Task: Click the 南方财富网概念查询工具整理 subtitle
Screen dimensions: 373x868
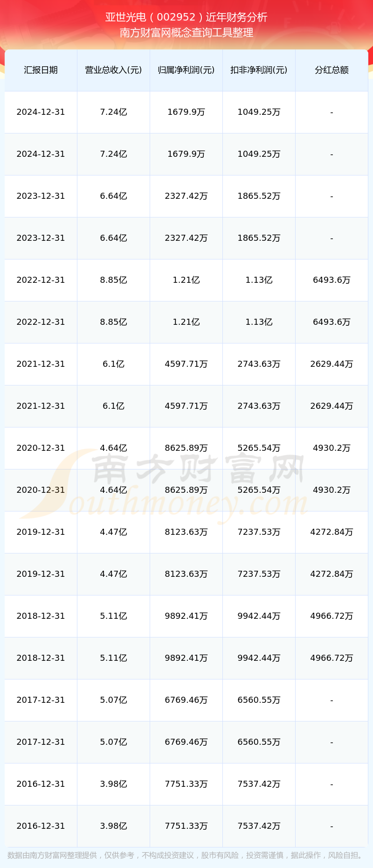Action: pyautogui.click(x=186, y=33)
